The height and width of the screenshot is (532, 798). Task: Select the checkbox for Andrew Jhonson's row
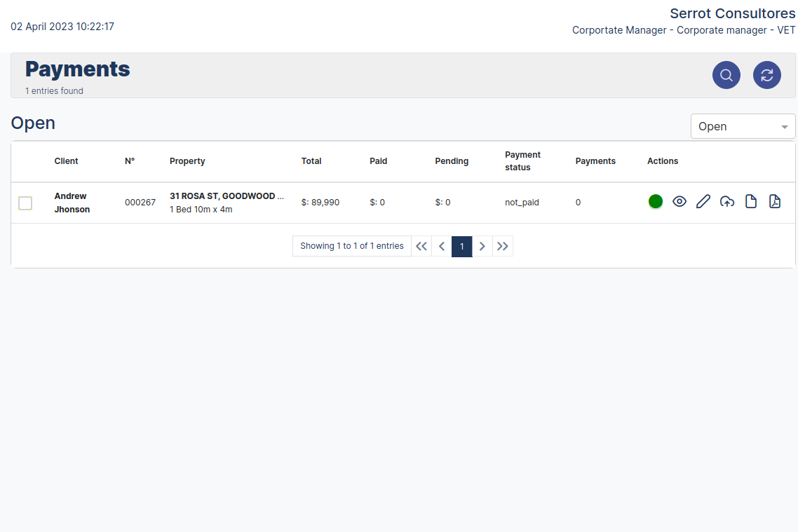click(x=25, y=203)
